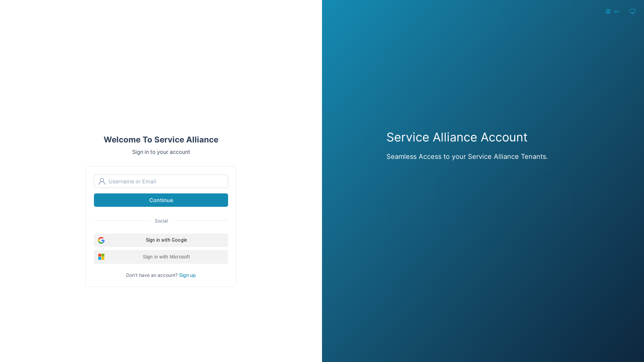The height and width of the screenshot is (362, 644).
Task: Click the blue Continue button
Action: 161,200
